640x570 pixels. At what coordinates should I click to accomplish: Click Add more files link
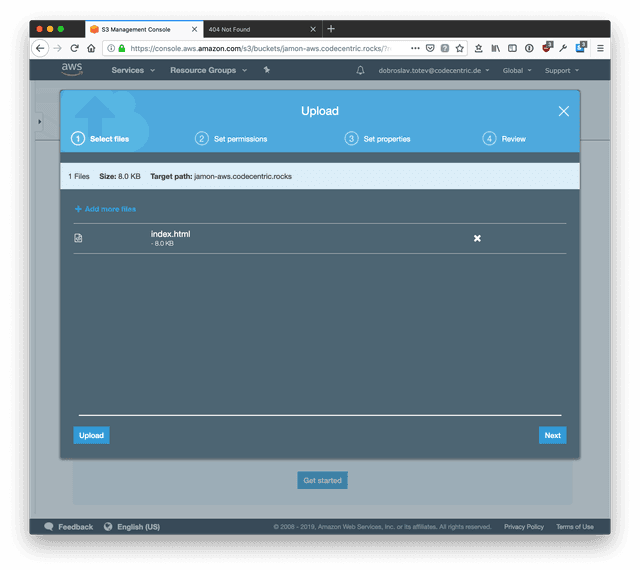[105, 209]
